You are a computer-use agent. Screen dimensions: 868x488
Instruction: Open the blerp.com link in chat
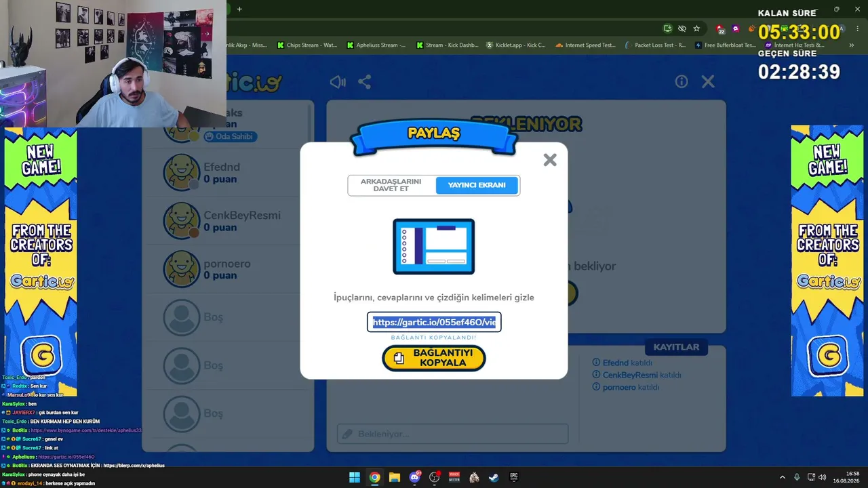tap(134, 466)
